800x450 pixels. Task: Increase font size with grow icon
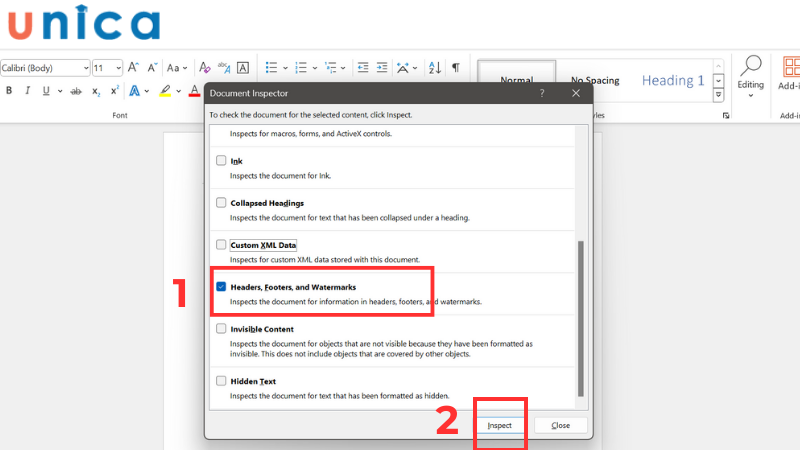point(133,67)
